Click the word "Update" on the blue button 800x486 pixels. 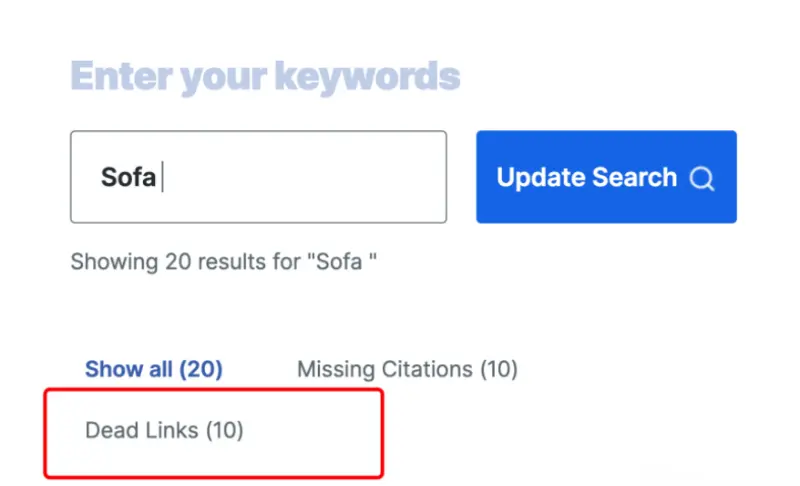[x=540, y=178]
